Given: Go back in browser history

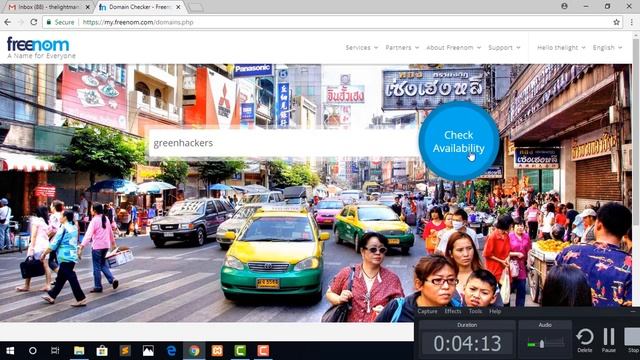Looking at the screenshot, I should [8, 22].
